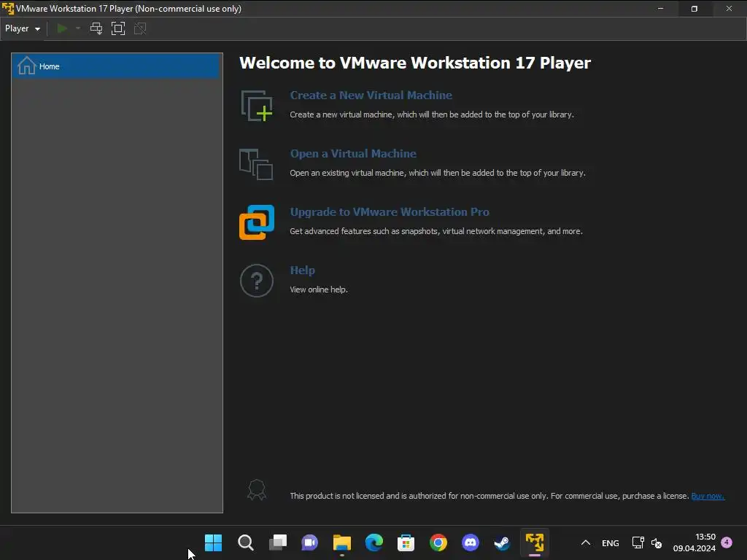Click the license ribbon badge icon

(257, 490)
